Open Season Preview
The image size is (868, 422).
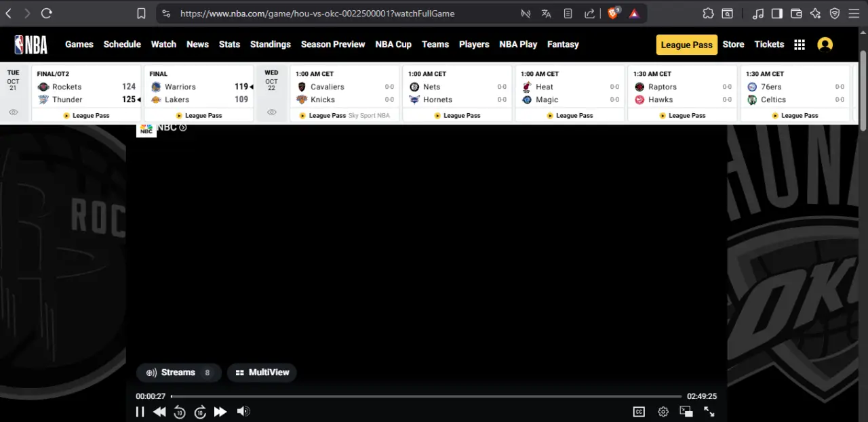pyautogui.click(x=333, y=44)
